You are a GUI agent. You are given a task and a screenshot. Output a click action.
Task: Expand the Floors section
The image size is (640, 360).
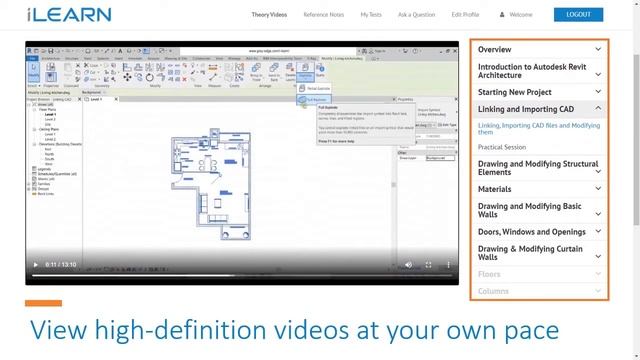(539, 274)
